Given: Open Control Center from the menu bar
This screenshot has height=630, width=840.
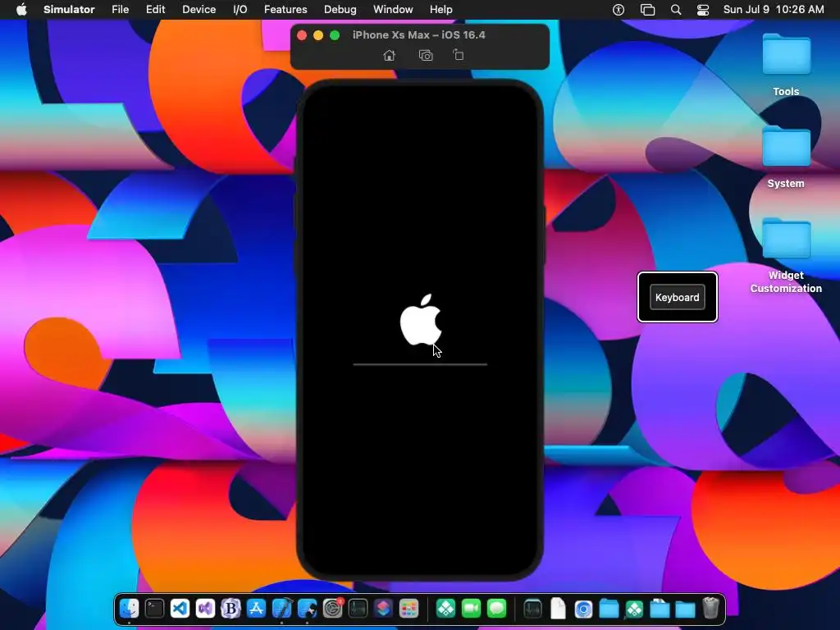Looking at the screenshot, I should 703,9.
